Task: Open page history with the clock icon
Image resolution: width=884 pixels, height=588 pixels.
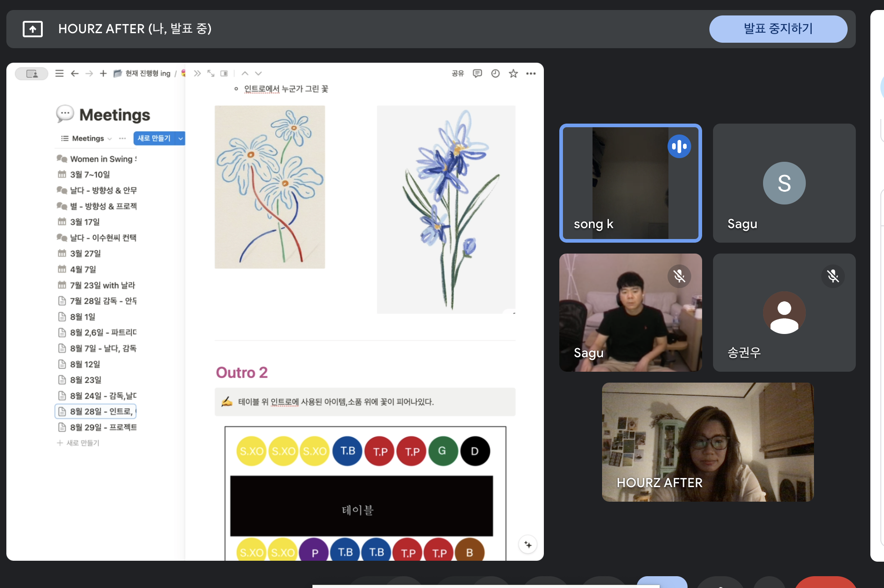Action: click(495, 74)
